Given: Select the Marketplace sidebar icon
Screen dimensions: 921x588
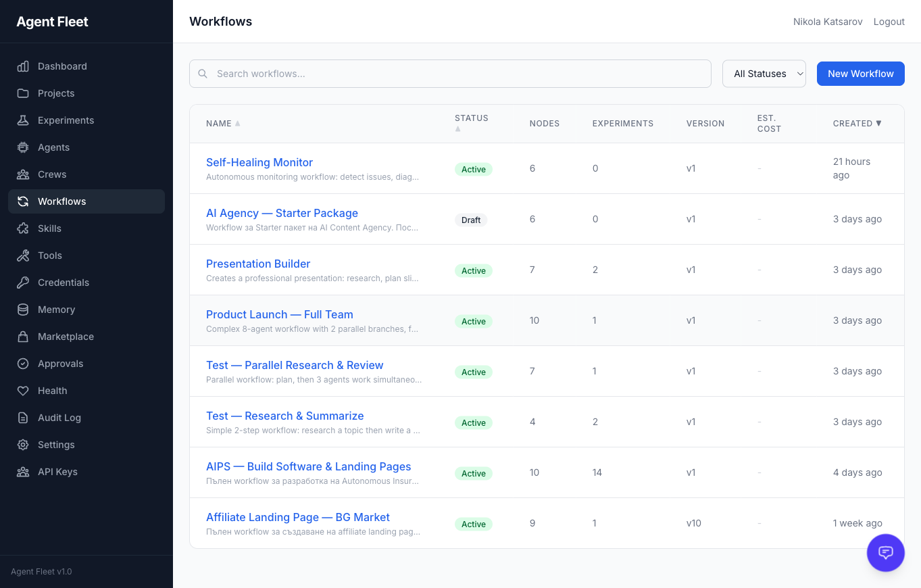Looking at the screenshot, I should click(x=23, y=337).
